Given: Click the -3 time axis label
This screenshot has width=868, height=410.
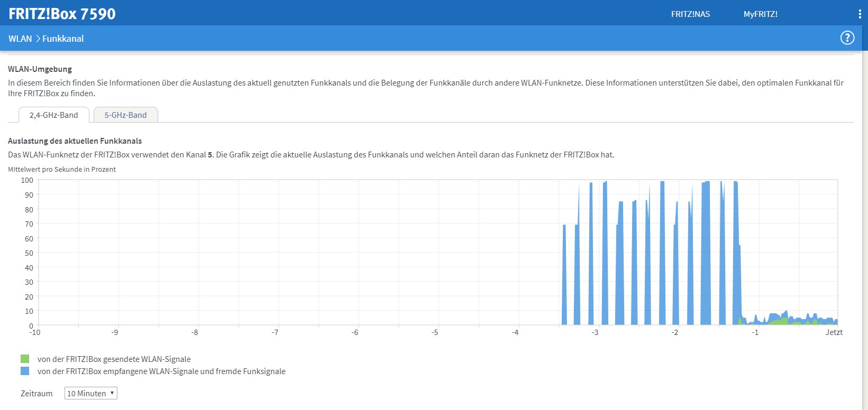Looking at the screenshot, I should [x=595, y=332].
